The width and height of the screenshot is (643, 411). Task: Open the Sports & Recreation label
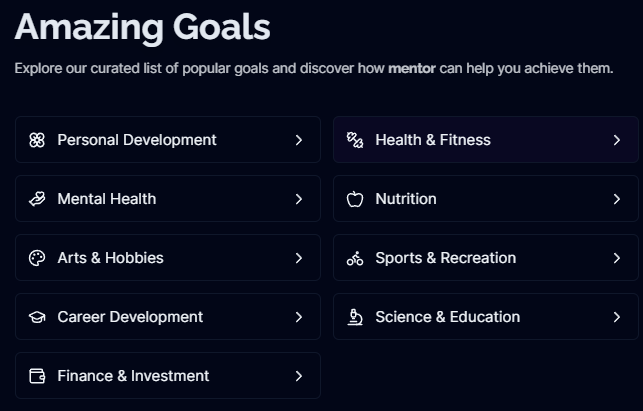click(x=445, y=258)
